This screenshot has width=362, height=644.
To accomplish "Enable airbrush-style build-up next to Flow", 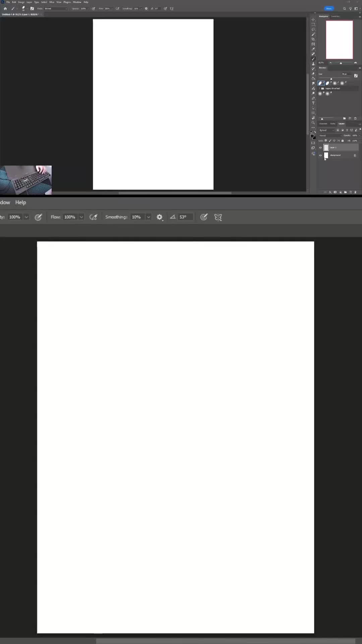I will pyautogui.click(x=93, y=217).
